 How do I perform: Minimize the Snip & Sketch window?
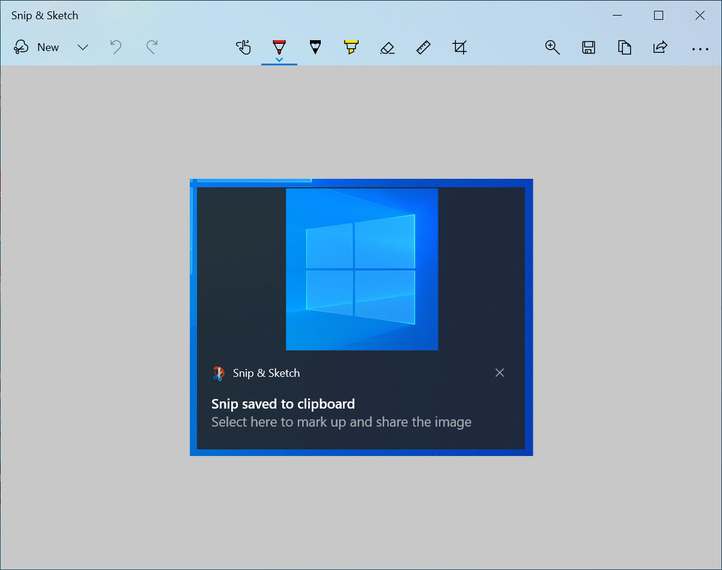616,15
